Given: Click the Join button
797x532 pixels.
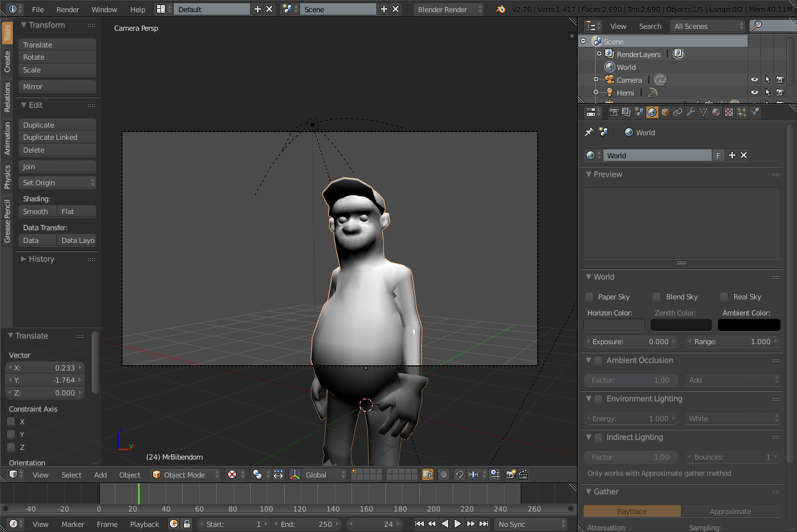Looking at the screenshot, I should pyautogui.click(x=58, y=167).
